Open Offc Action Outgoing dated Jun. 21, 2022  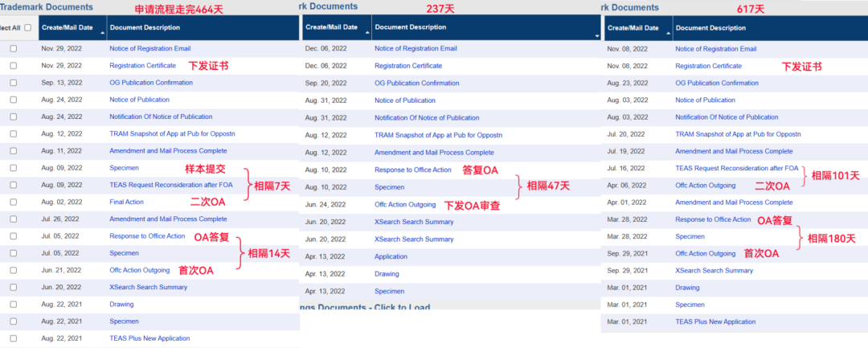pyautogui.click(x=140, y=270)
